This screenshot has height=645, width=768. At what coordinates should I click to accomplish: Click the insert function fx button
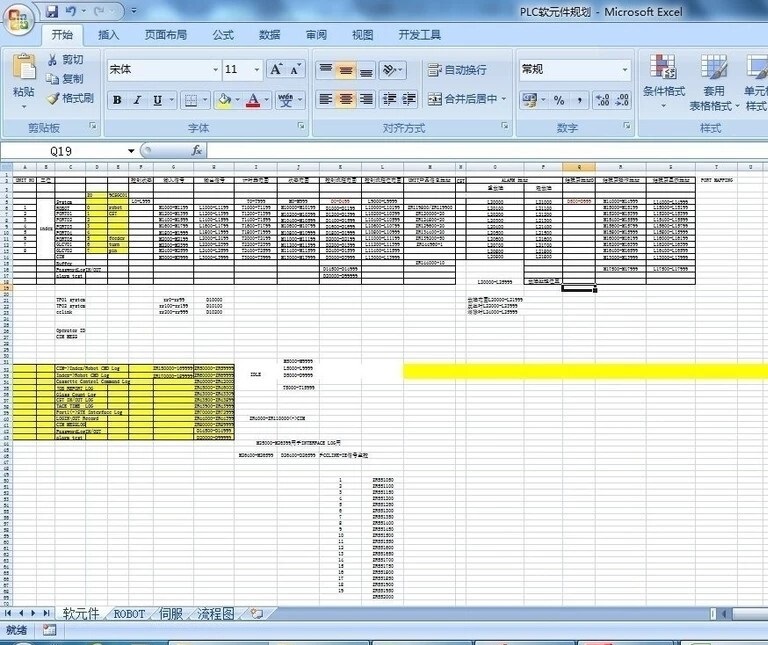coord(197,150)
